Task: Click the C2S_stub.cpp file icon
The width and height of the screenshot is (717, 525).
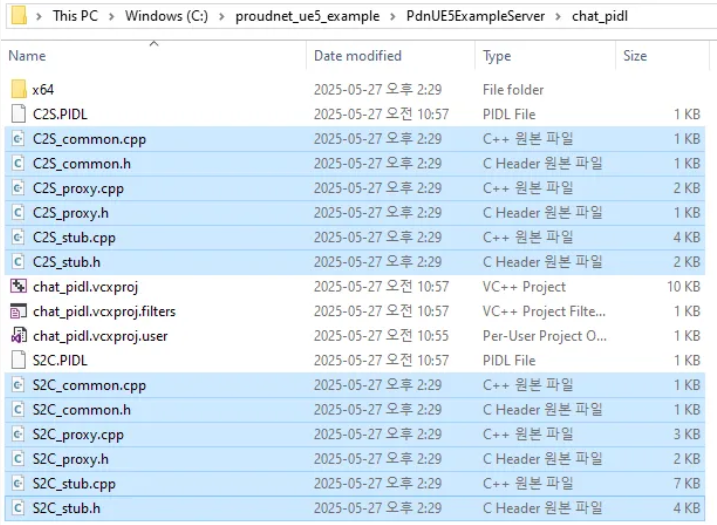Action: [18, 237]
